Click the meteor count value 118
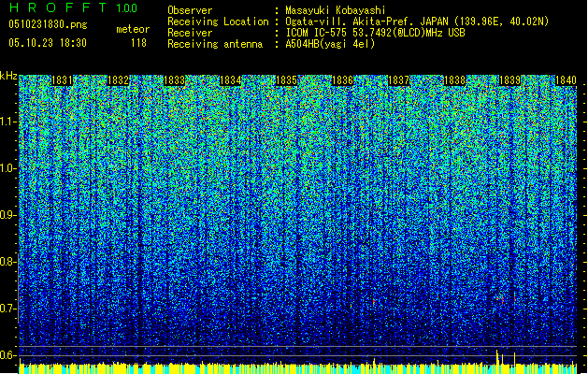Viewport: 588px width, 374px height. 138,43
